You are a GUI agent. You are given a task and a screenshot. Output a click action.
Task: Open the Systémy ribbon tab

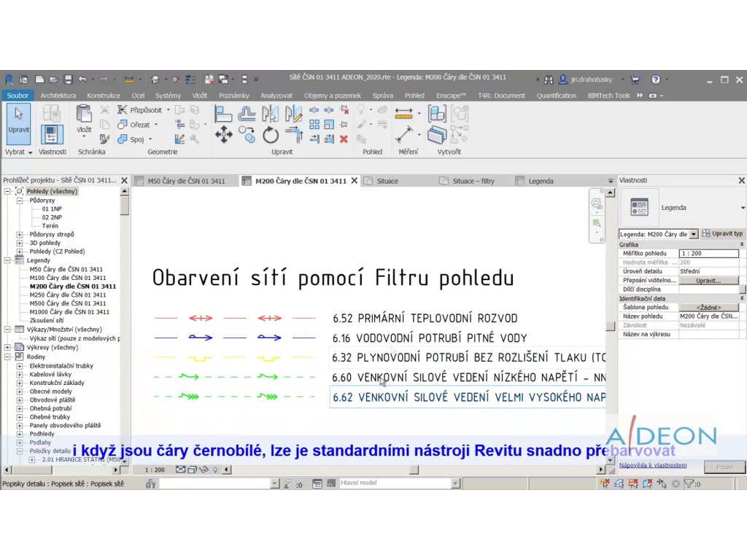click(x=168, y=96)
